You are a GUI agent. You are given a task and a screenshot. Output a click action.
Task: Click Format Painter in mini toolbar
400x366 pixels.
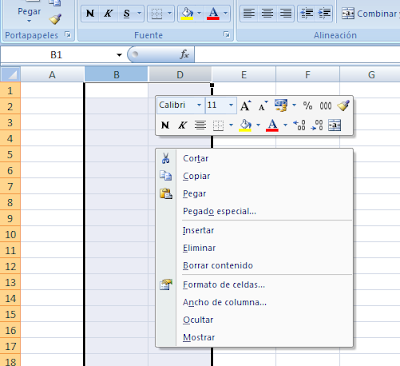(343, 106)
